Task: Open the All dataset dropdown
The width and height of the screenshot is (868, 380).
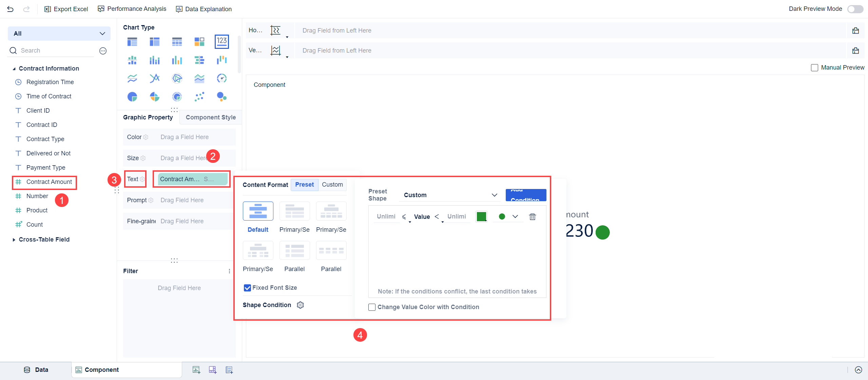Action: [x=59, y=34]
